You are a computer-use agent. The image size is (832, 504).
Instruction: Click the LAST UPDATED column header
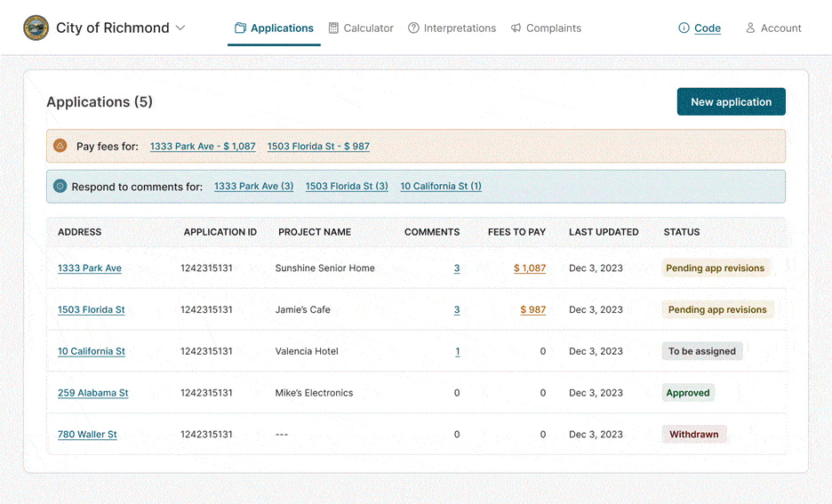coord(604,232)
